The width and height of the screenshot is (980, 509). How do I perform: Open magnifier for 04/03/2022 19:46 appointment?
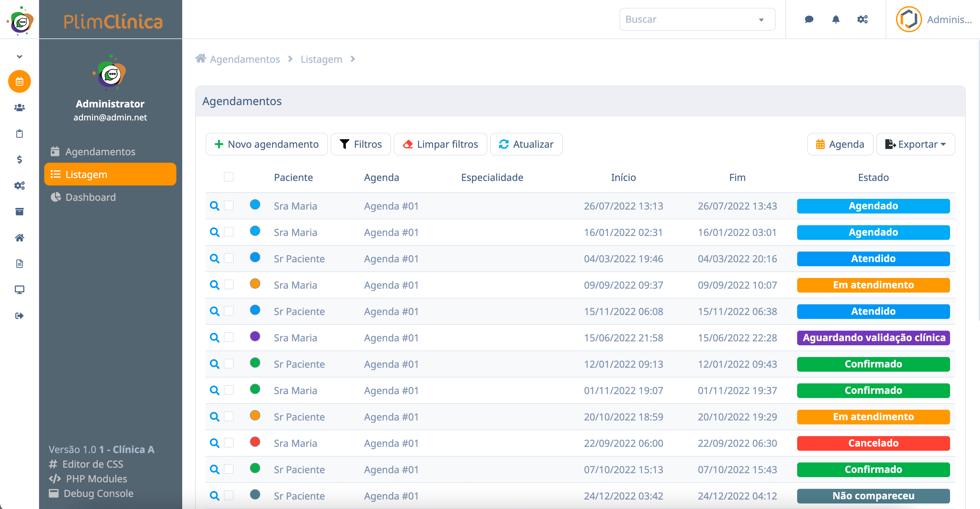point(214,258)
